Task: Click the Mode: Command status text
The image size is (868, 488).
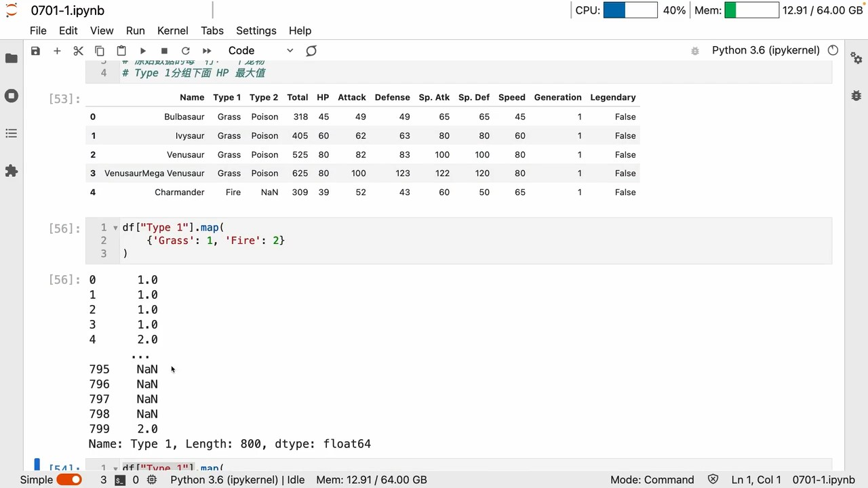Action: pyautogui.click(x=652, y=480)
